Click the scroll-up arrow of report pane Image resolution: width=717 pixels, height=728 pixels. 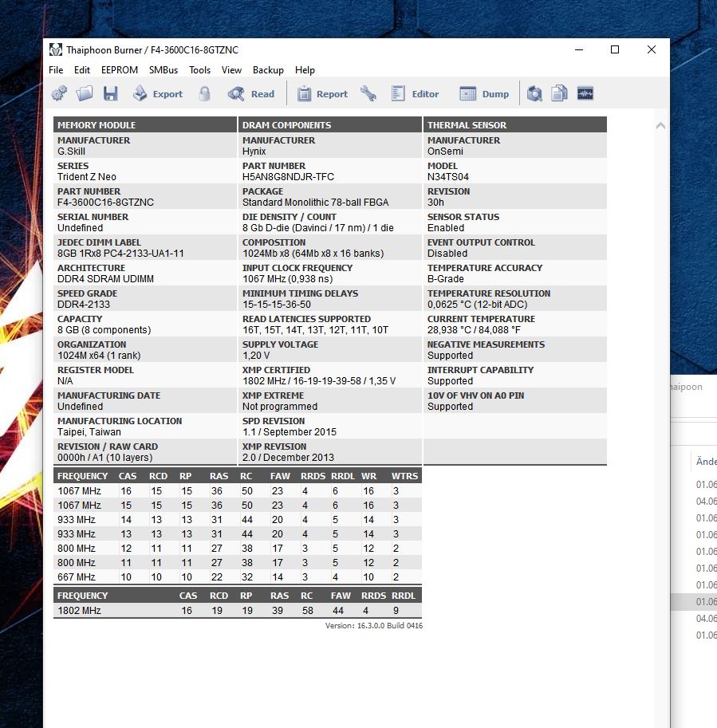(x=660, y=125)
